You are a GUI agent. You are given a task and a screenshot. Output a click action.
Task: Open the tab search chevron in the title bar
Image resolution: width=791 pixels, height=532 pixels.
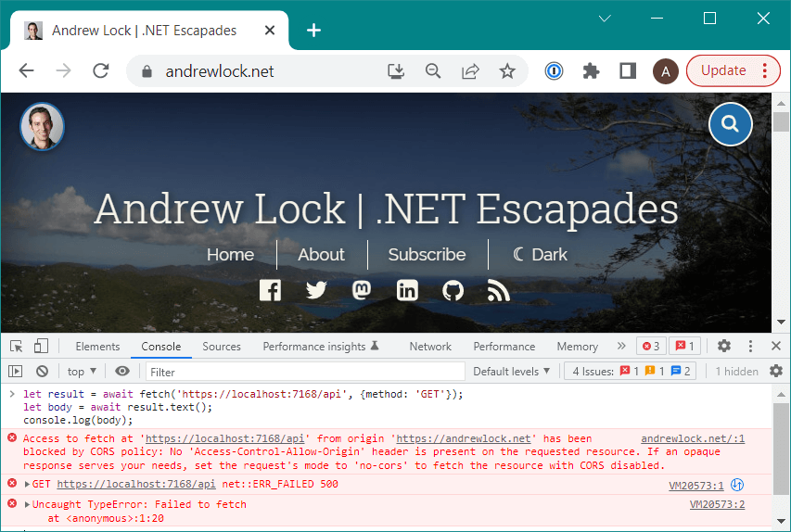(x=605, y=19)
